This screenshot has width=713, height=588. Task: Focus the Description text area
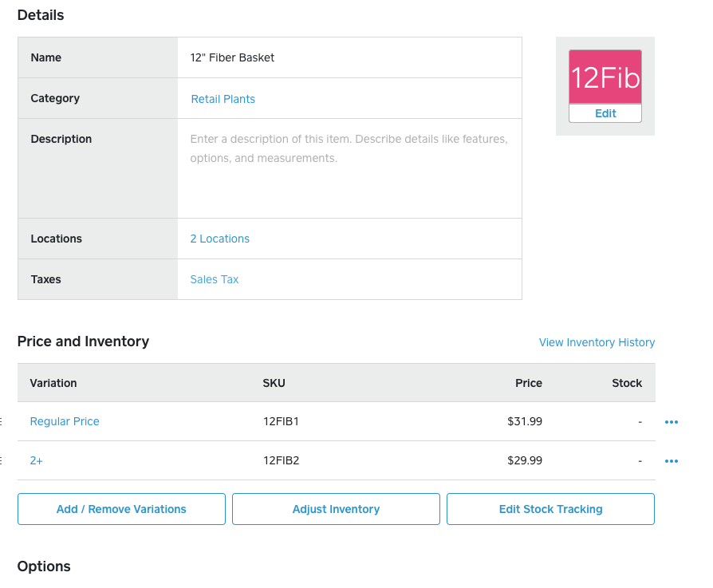tap(349, 168)
